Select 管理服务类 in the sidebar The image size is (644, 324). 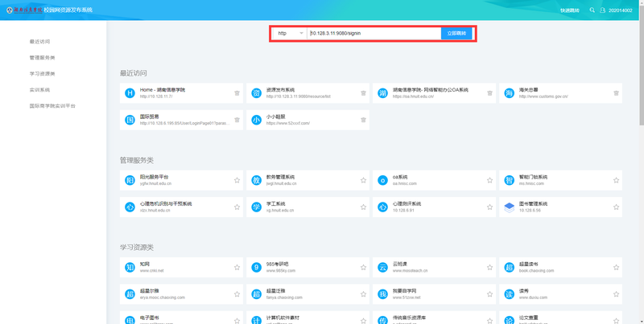pyautogui.click(x=43, y=57)
